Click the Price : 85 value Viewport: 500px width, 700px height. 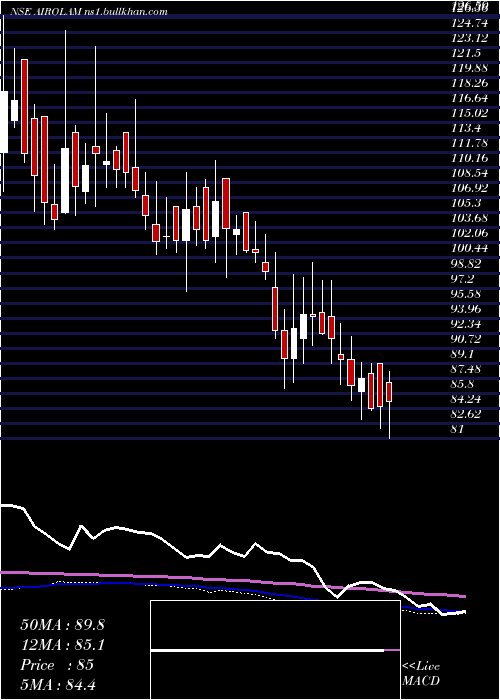point(57,665)
